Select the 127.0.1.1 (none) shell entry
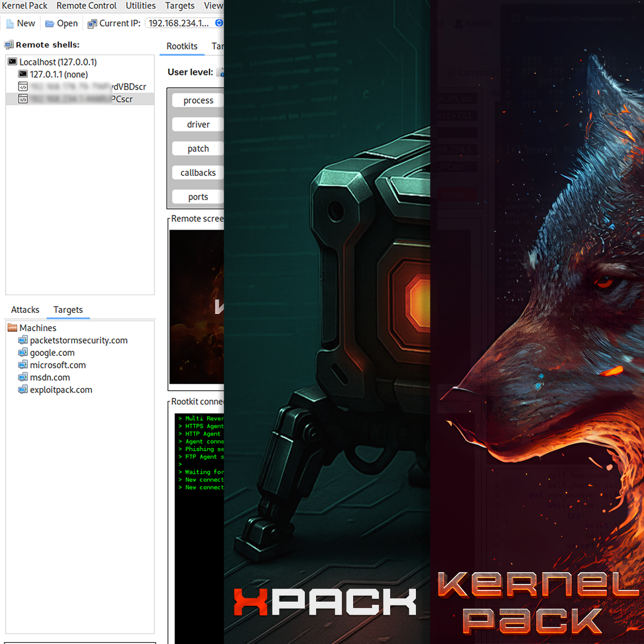Image resolution: width=644 pixels, height=644 pixels. pos(59,74)
